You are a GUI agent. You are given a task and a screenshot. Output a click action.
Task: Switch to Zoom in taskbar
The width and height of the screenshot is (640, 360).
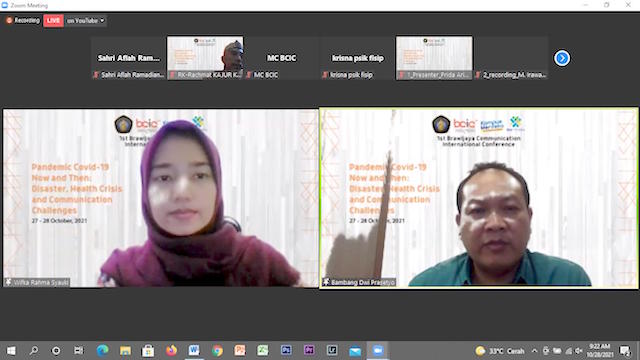coord(378,351)
